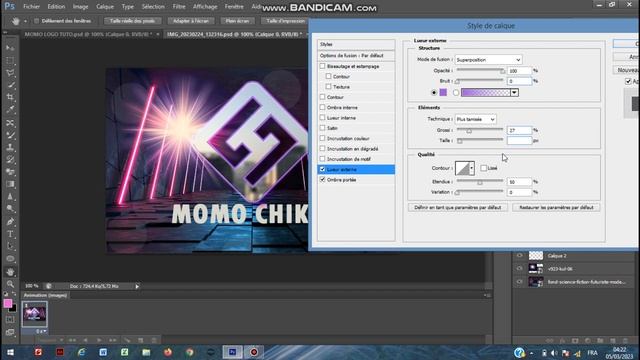Select the Lasso tool
The height and width of the screenshot is (360, 640).
click(x=10, y=73)
